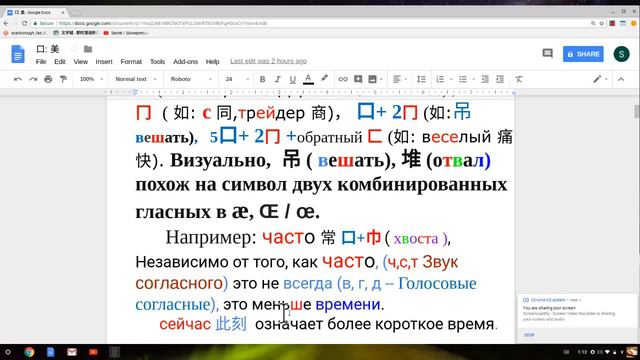The image size is (640, 360).
Task: Open the Format menu
Action: pyautogui.click(x=131, y=62)
